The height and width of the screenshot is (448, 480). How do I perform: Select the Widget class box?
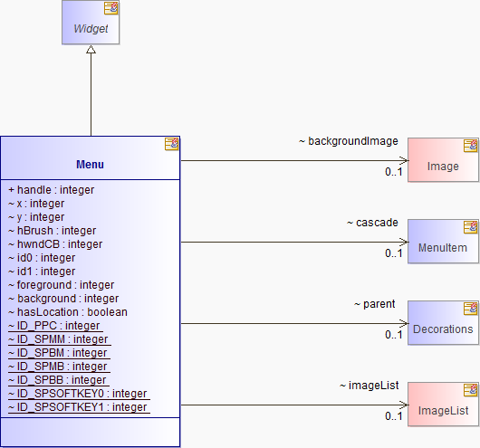click(x=91, y=23)
